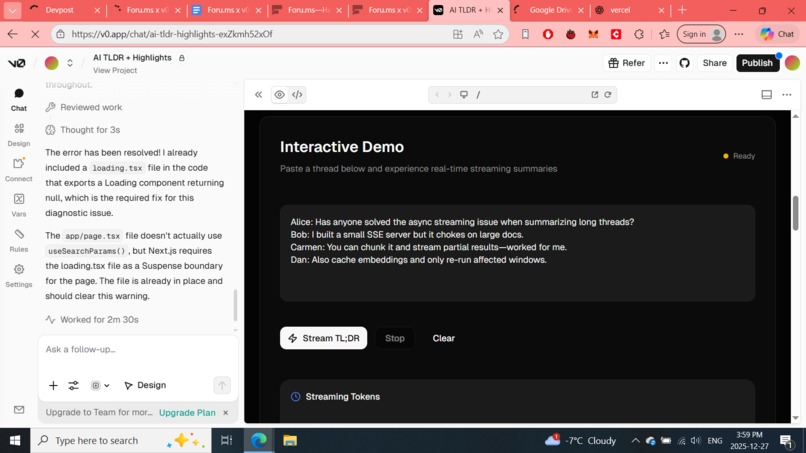Open preview more options ellipsis
The height and width of the screenshot is (453, 806).
point(786,95)
